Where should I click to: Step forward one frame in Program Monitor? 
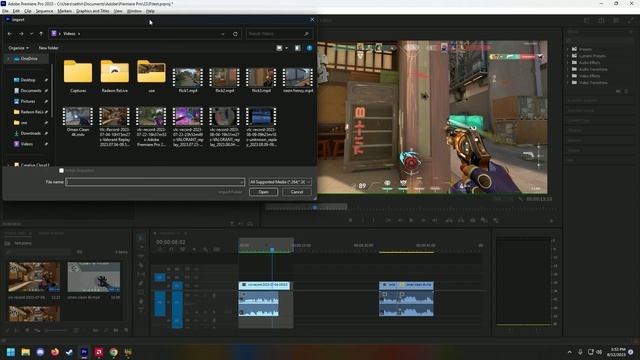pos(423,220)
